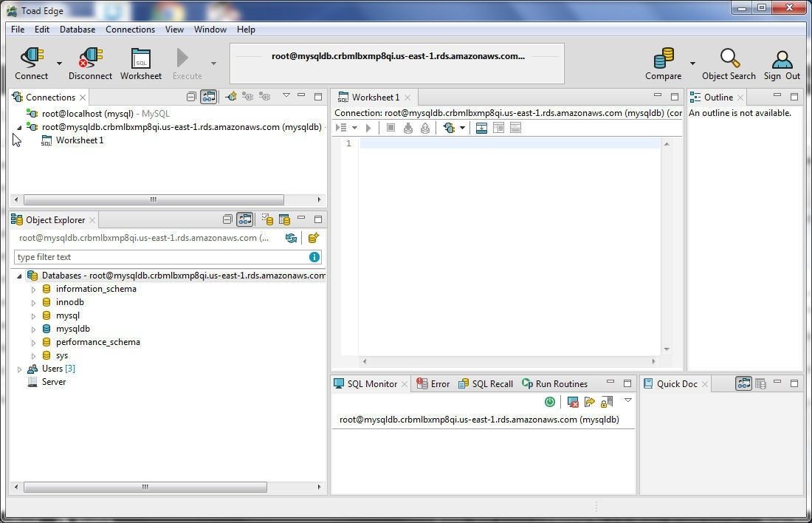This screenshot has width=812, height=523.
Task: Open a new Worksheet from the main toolbar
Action: pyautogui.click(x=141, y=64)
